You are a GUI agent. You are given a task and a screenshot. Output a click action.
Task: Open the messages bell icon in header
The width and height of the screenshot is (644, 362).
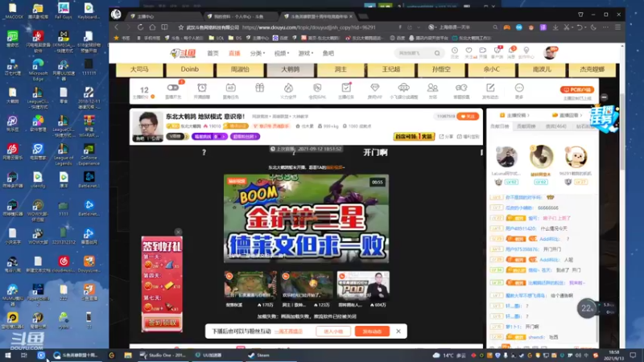[512, 51]
